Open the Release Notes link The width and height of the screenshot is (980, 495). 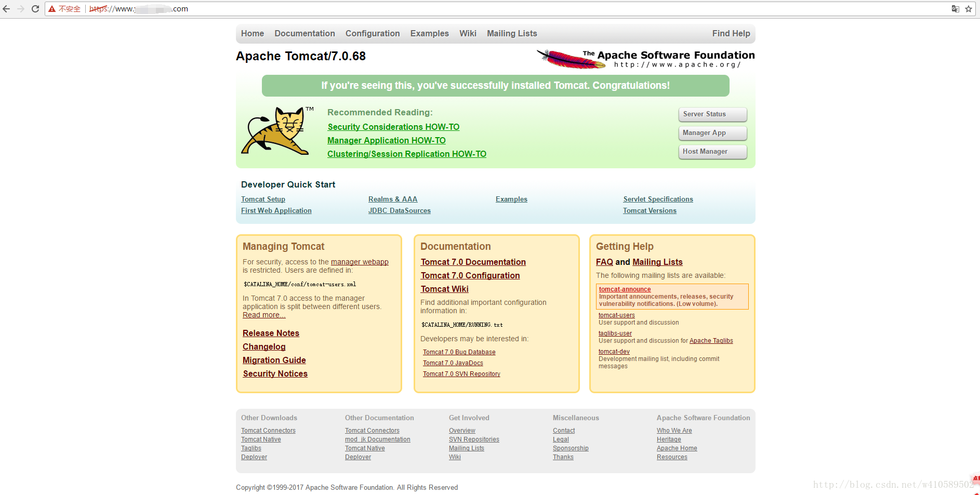click(271, 333)
